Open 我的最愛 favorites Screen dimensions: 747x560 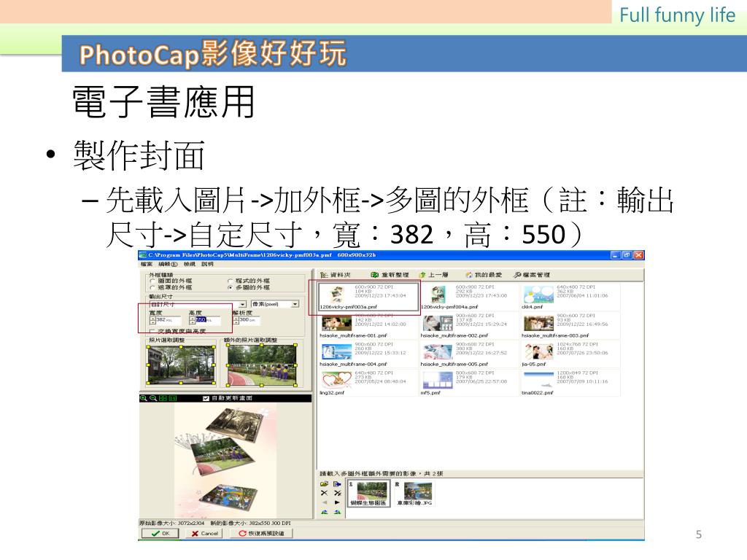[483, 275]
